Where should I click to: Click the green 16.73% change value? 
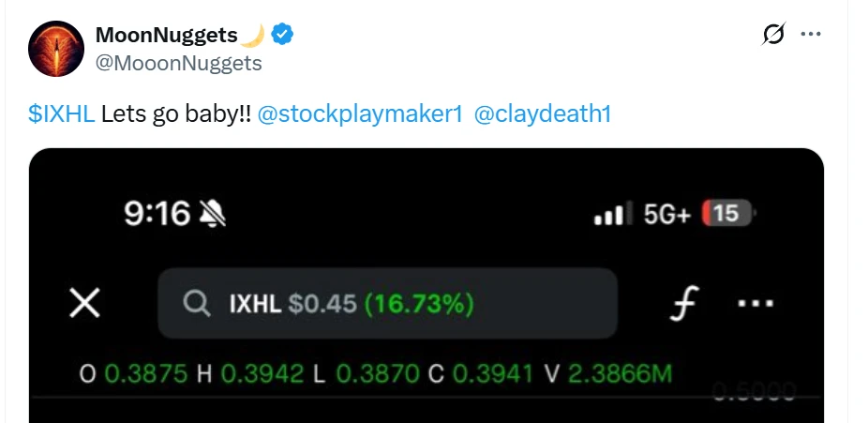[418, 304]
